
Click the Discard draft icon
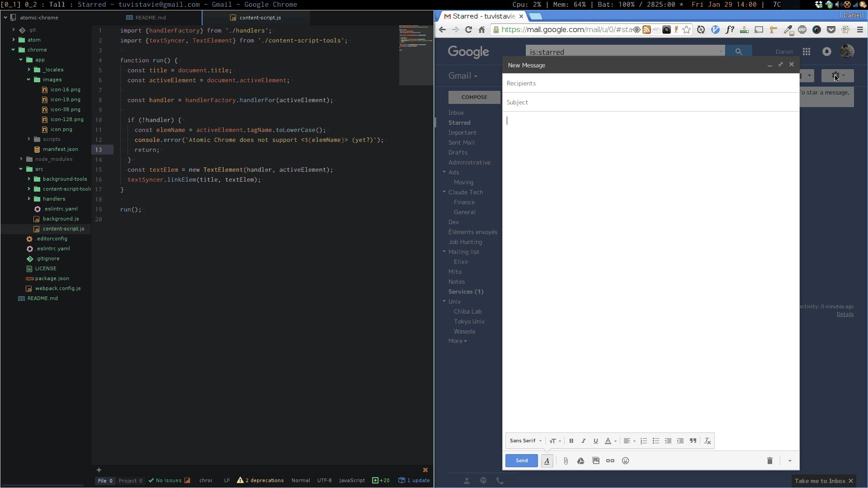click(x=769, y=460)
